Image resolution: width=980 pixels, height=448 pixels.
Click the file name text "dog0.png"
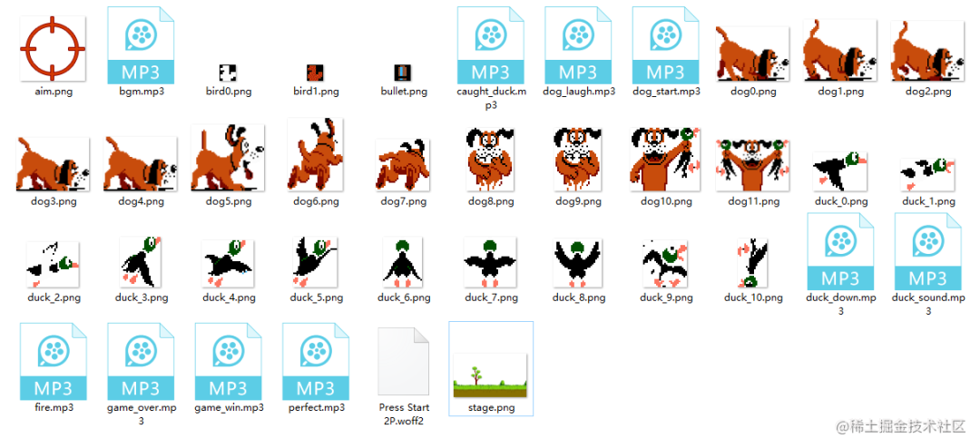(753, 92)
